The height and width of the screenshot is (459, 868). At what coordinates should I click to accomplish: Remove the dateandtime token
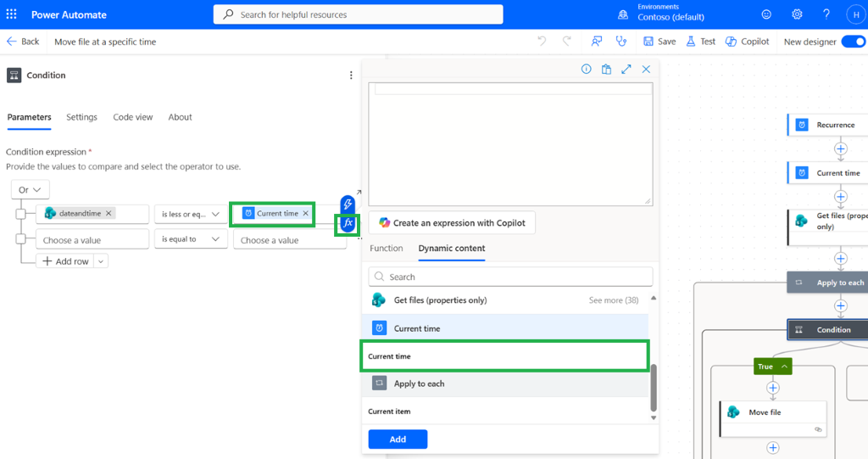(x=109, y=214)
